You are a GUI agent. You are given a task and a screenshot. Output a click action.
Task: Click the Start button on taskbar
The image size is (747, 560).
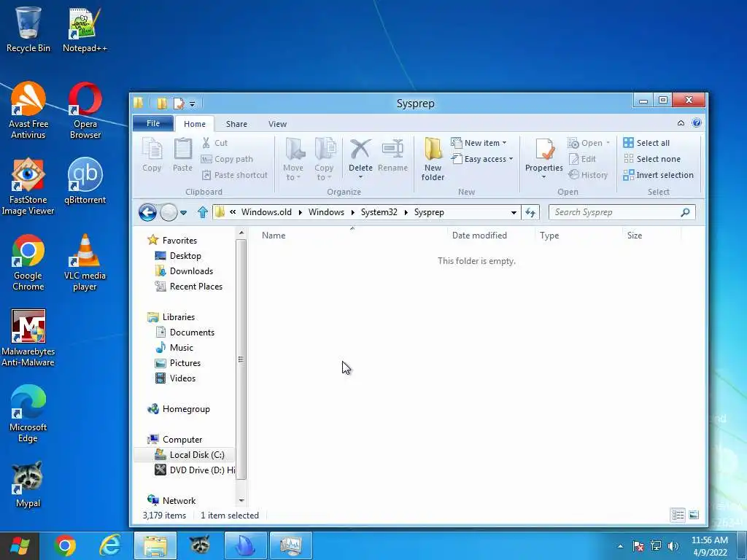pos(20,545)
